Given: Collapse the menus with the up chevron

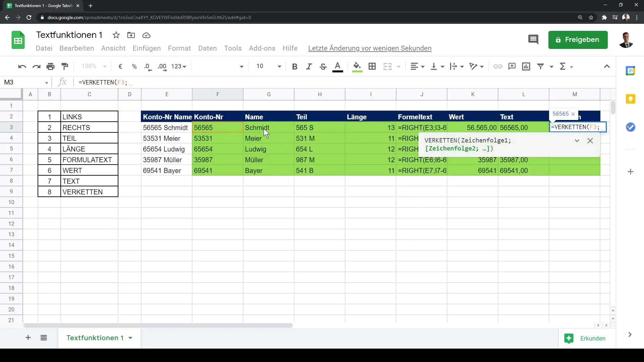Looking at the screenshot, I should pyautogui.click(x=607, y=66).
